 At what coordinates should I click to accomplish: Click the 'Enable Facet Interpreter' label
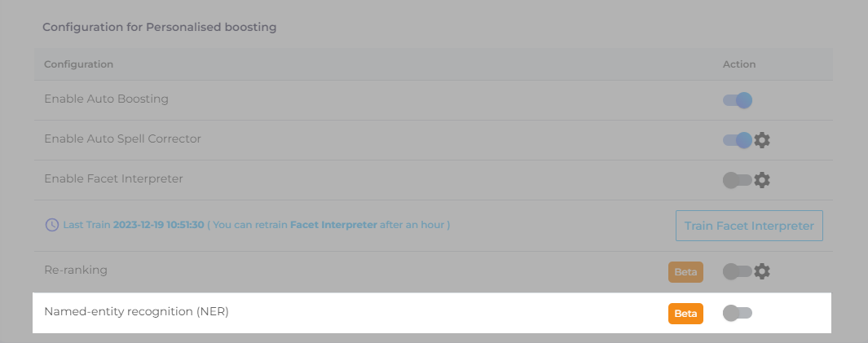tap(113, 178)
